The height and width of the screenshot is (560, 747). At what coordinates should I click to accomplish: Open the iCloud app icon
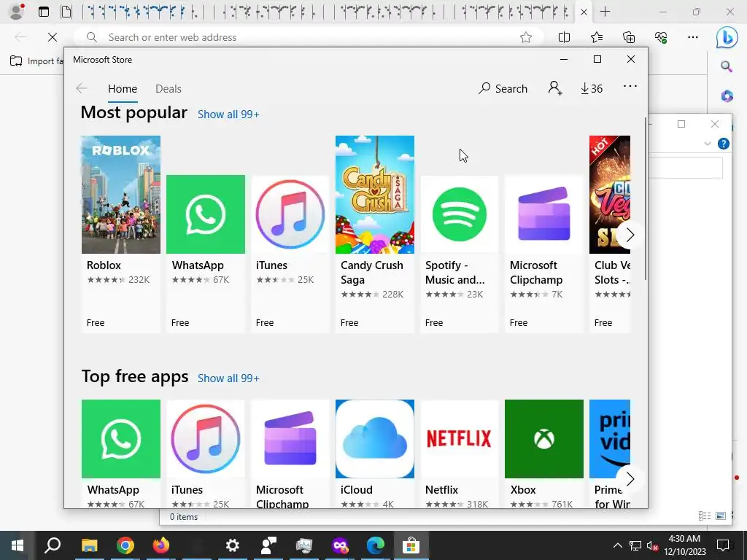click(375, 438)
